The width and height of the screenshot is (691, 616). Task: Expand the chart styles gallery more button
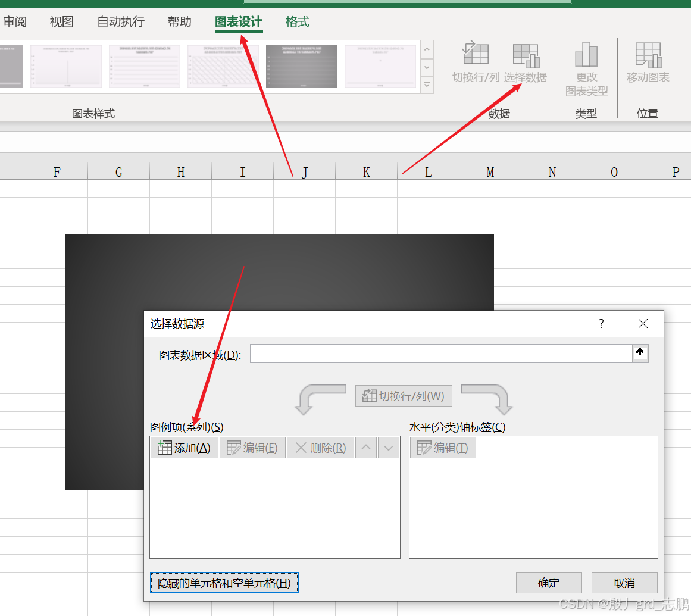(427, 84)
